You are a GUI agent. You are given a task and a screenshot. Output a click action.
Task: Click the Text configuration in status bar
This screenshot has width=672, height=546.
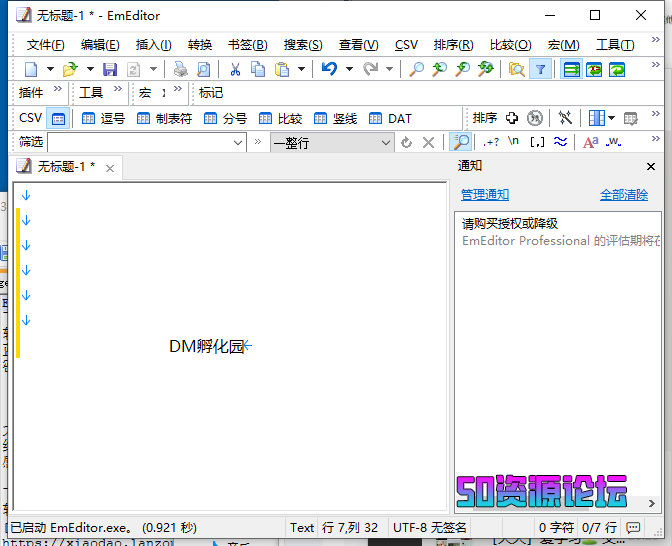(x=302, y=528)
